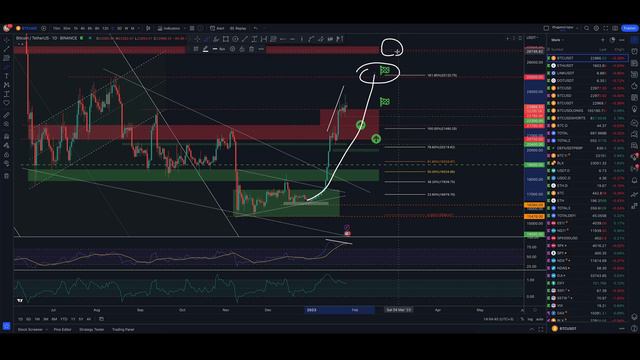Enter fullscreen mode
This screenshot has width=640, height=360.
[x=606, y=28]
